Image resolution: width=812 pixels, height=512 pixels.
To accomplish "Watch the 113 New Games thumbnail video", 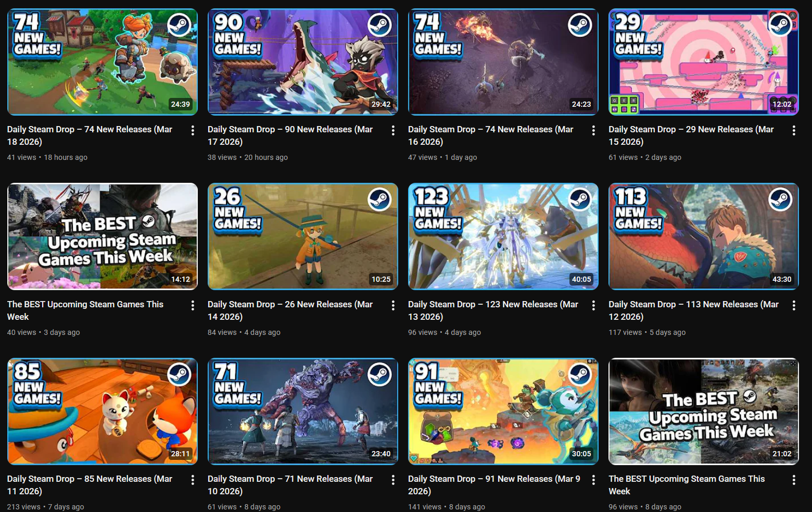I will pos(704,236).
